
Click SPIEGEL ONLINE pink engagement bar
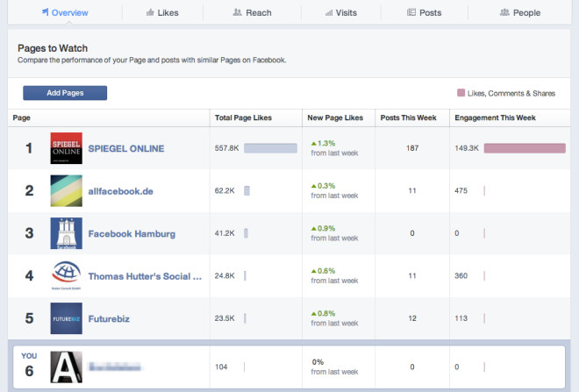(x=525, y=148)
